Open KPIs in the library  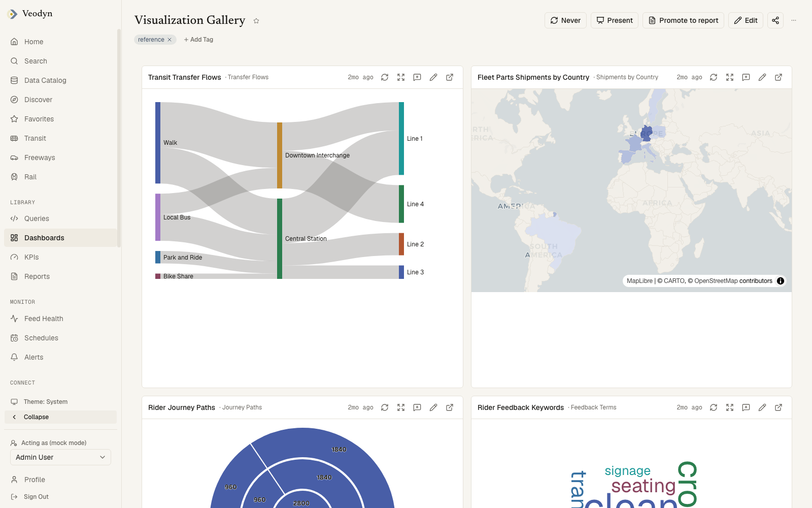pos(60,257)
